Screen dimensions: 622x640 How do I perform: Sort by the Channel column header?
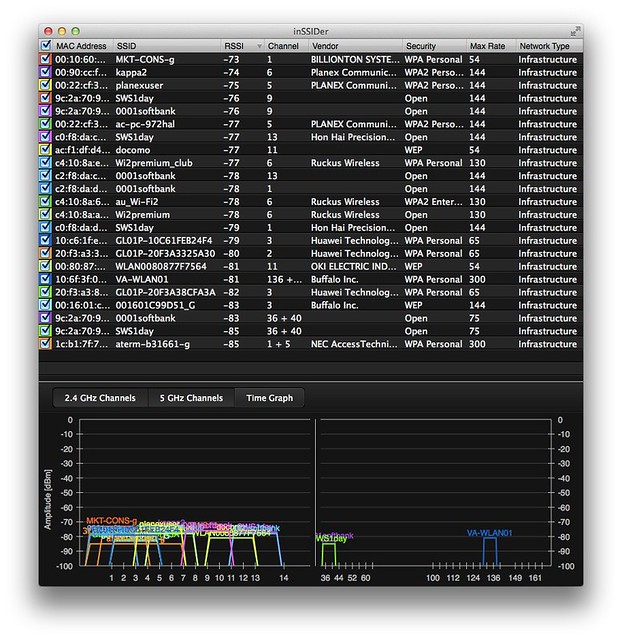(x=286, y=46)
